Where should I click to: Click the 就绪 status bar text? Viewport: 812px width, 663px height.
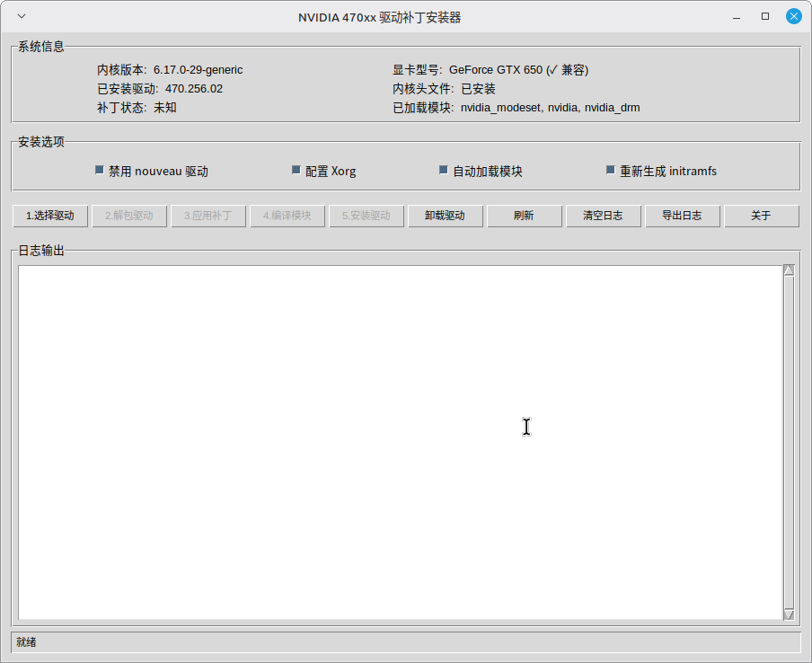pyautogui.click(x=26, y=642)
